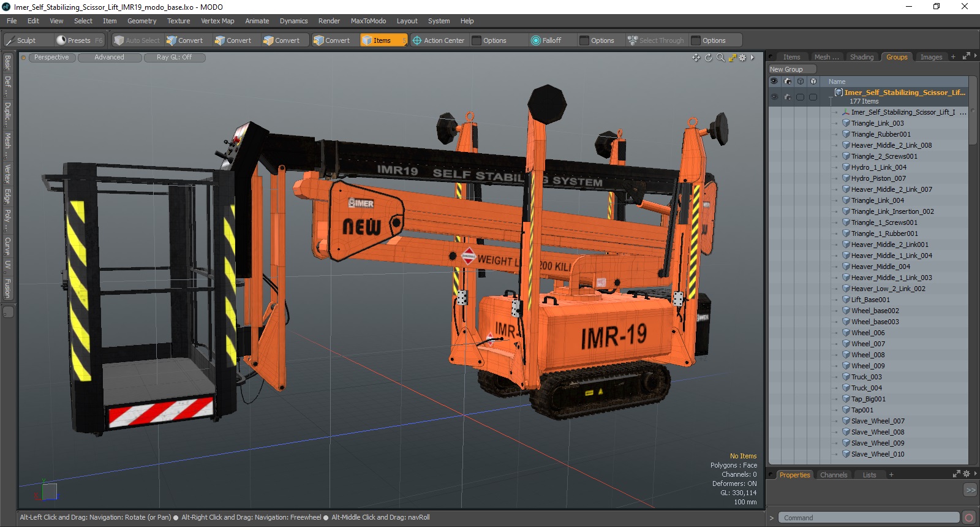This screenshot has height=527, width=980.
Task: Click the F6 presets shortcut toggle
Action: click(99, 40)
